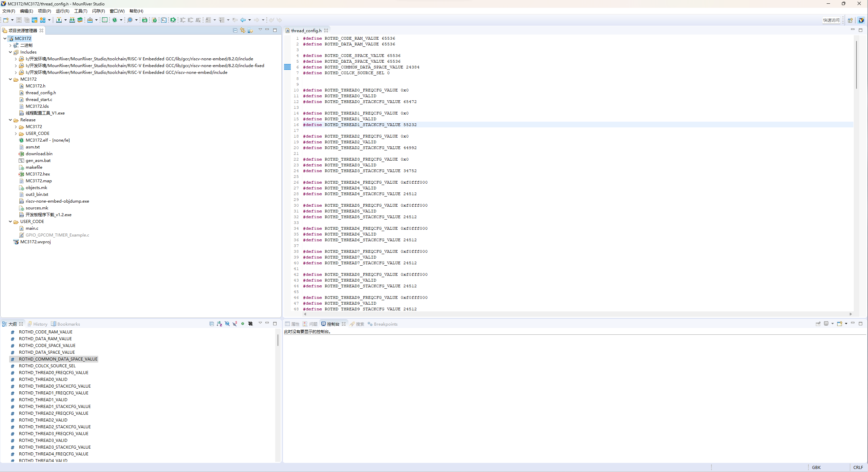Screen dimensions: 868x472
Task: Click the incremental build icon with the single arrow
Action: 59,20
